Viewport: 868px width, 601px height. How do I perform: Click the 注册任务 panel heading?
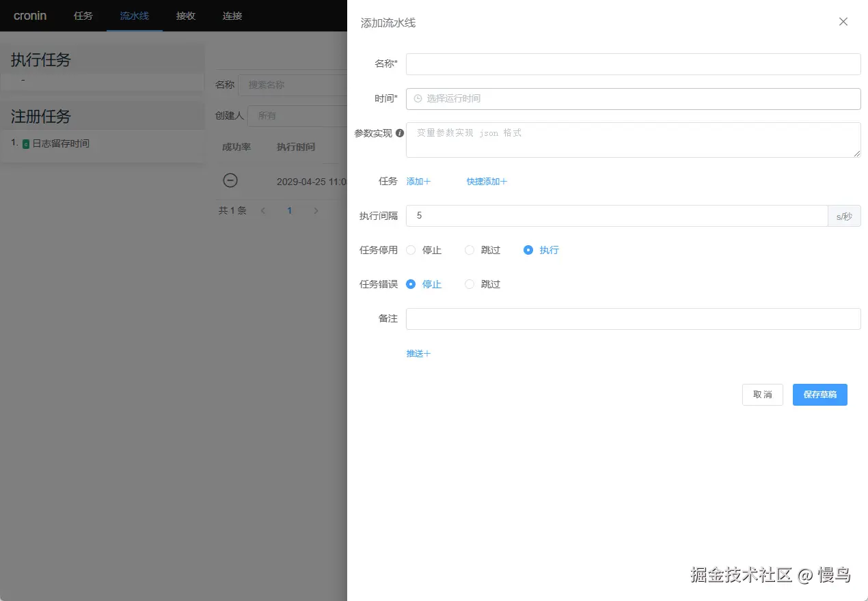[40, 116]
